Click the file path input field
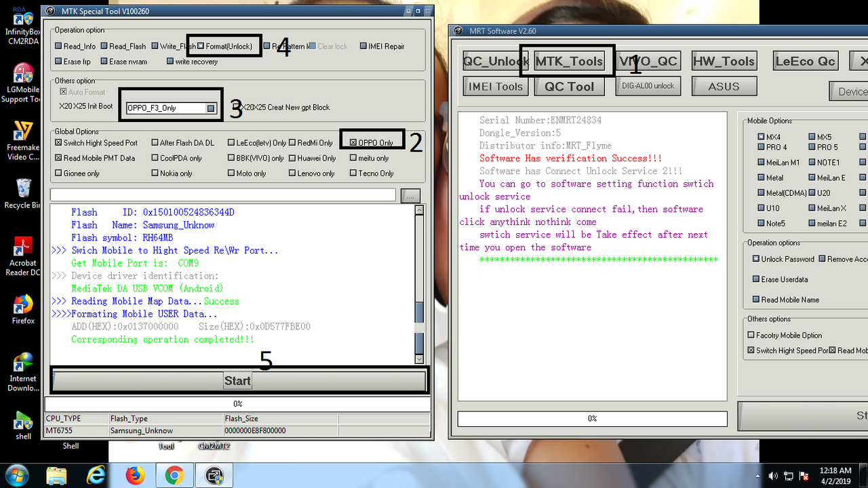 click(223, 195)
